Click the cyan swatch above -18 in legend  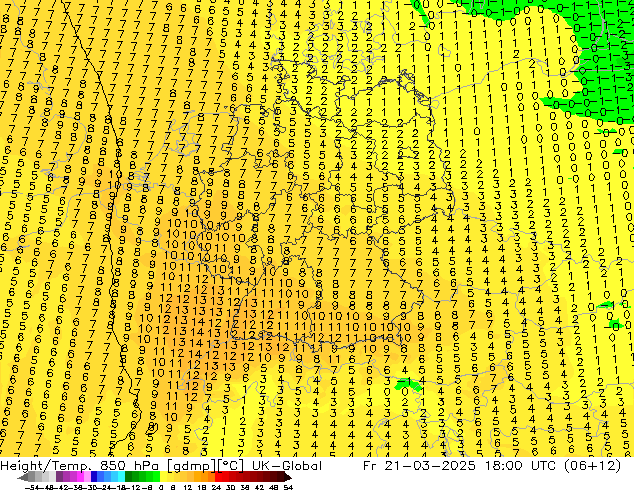pos(122,477)
